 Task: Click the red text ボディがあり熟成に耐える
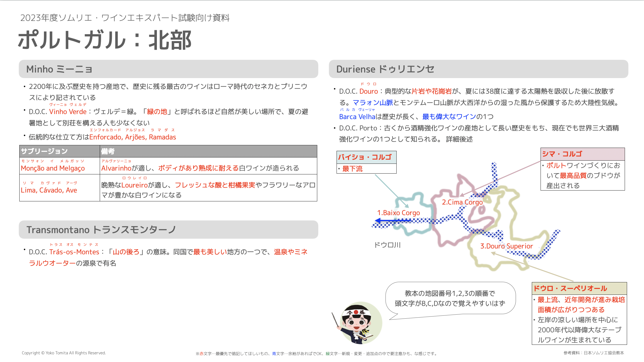198,168
